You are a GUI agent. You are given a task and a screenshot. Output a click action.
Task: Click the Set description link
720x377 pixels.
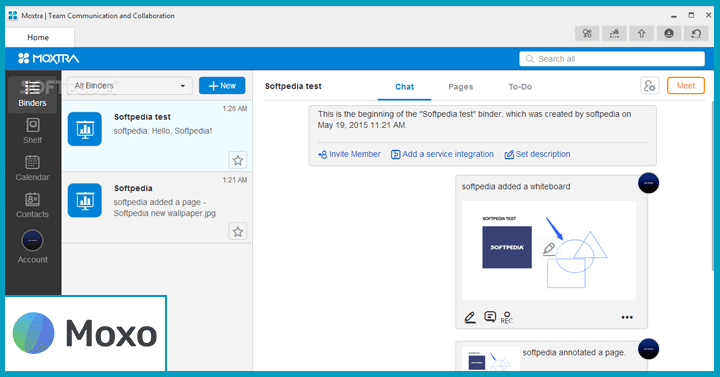point(537,154)
